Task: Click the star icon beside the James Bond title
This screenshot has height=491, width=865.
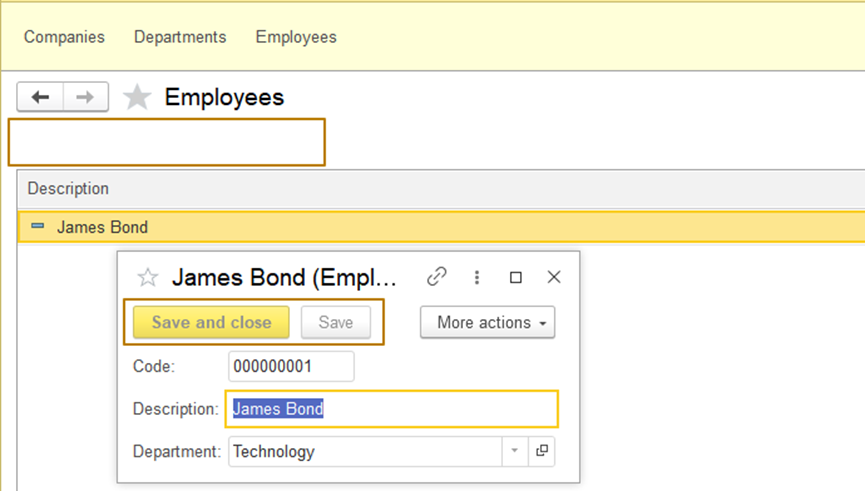Action: pyautogui.click(x=148, y=278)
